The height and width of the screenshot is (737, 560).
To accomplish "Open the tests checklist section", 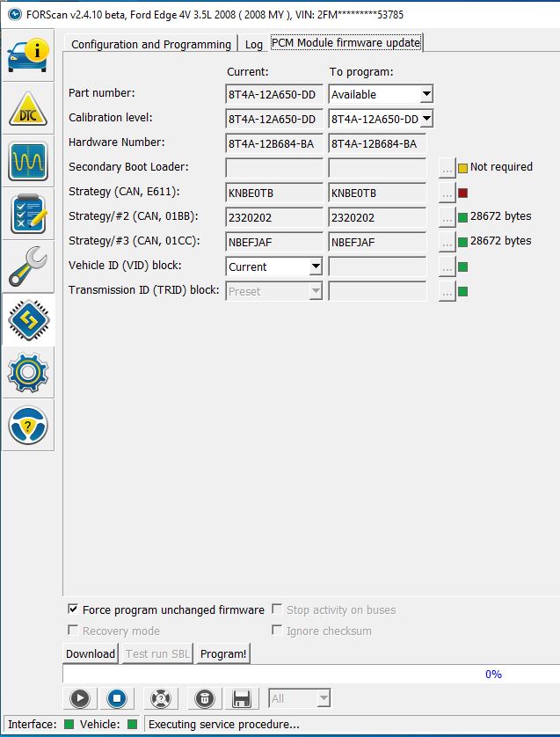I will point(28,214).
